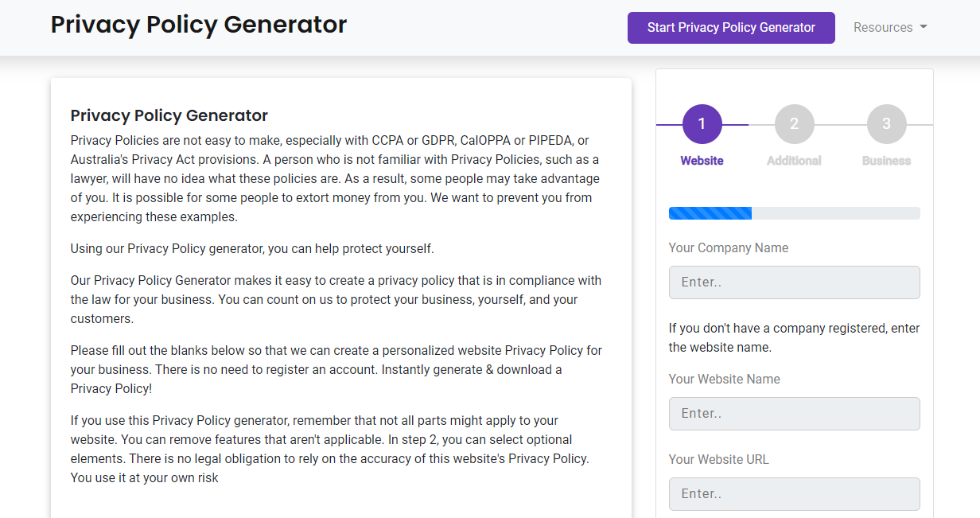Click the "Your Company Name" field label
The width and height of the screenshot is (980, 518).
pos(729,248)
